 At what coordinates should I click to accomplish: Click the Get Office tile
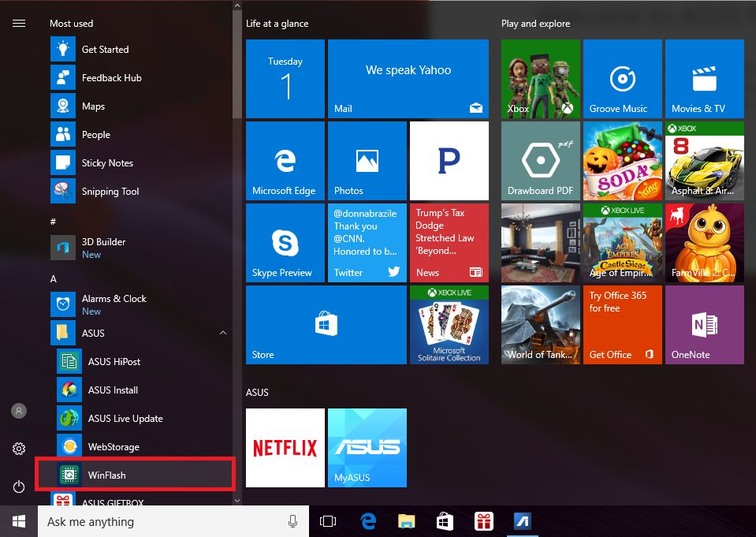pyautogui.click(x=623, y=325)
